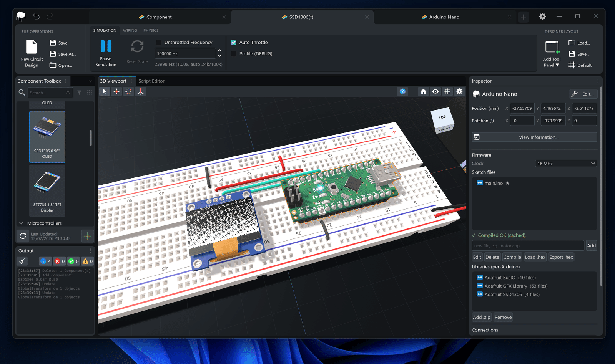This screenshot has width=615, height=364.
Task: Open the viewport settings gear
Action: (x=459, y=91)
